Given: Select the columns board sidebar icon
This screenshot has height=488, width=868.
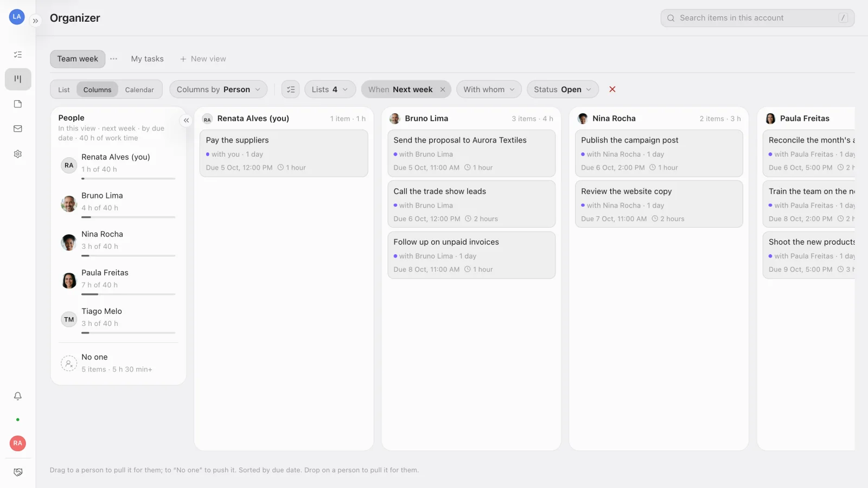Looking at the screenshot, I should (18, 79).
